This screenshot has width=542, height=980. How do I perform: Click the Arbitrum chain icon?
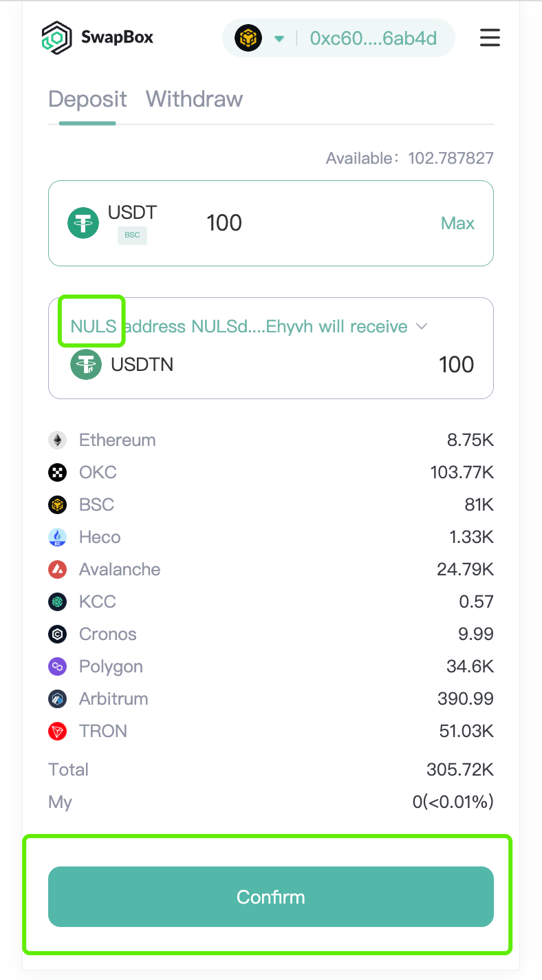(57, 699)
